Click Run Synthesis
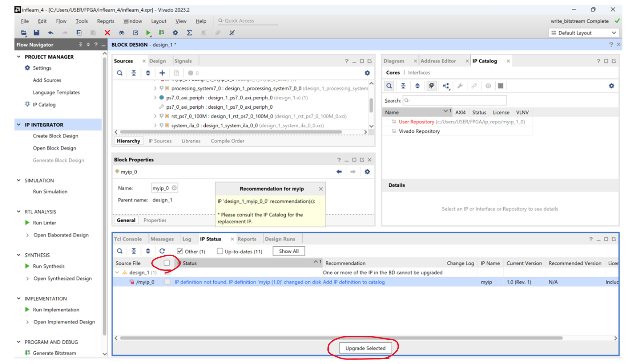This screenshot has height=364, width=640. click(49, 266)
